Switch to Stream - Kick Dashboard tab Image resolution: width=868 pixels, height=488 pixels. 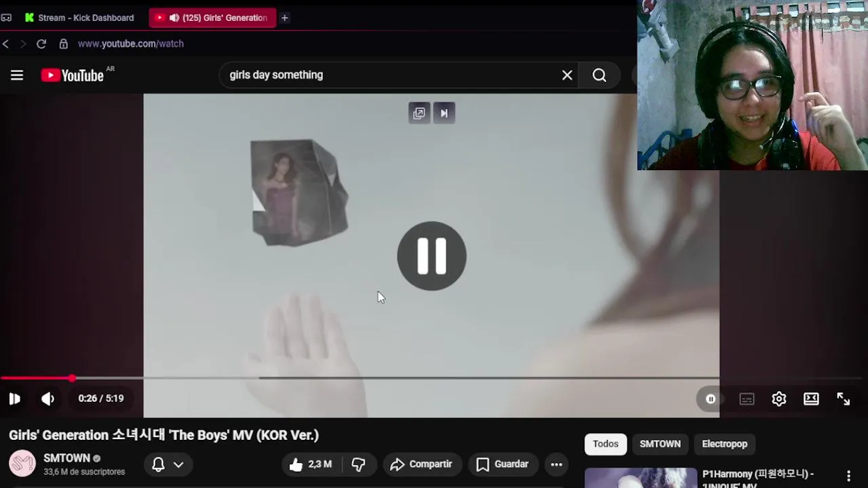(x=79, y=18)
